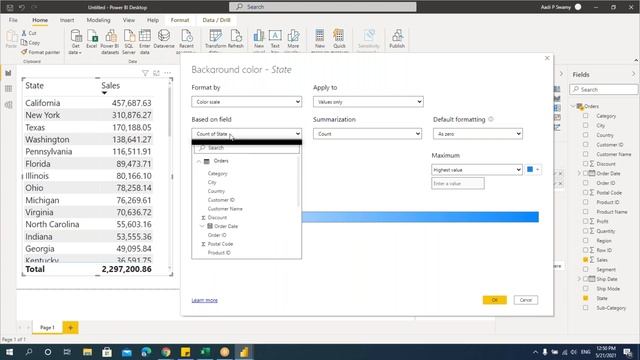Click OK in Background color dialog
The image size is (640, 360).
(x=495, y=300)
